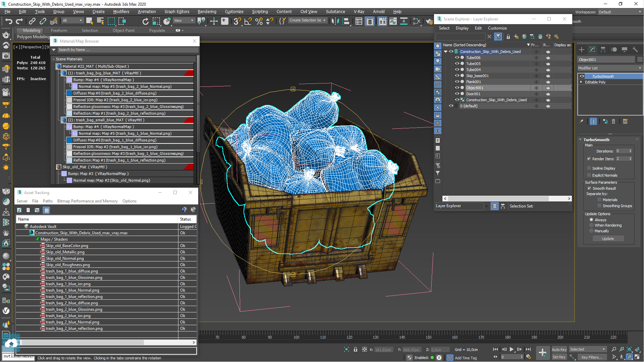
Task: Click Remove modifier trash icon
Action: pyautogui.click(x=613, y=122)
